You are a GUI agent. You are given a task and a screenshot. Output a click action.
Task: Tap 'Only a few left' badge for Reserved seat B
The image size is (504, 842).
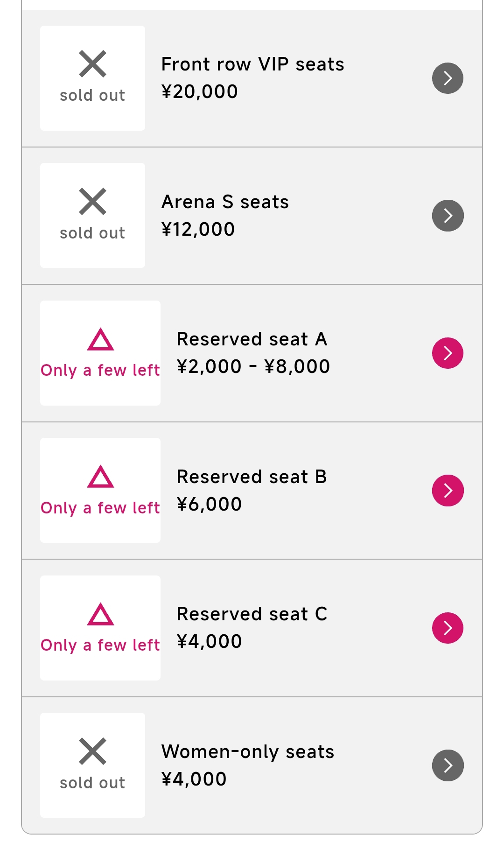100,507
